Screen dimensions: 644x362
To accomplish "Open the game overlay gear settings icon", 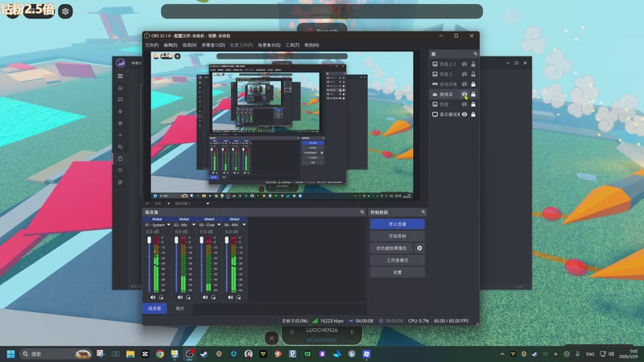I will pyautogui.click(x=65, y=11).
